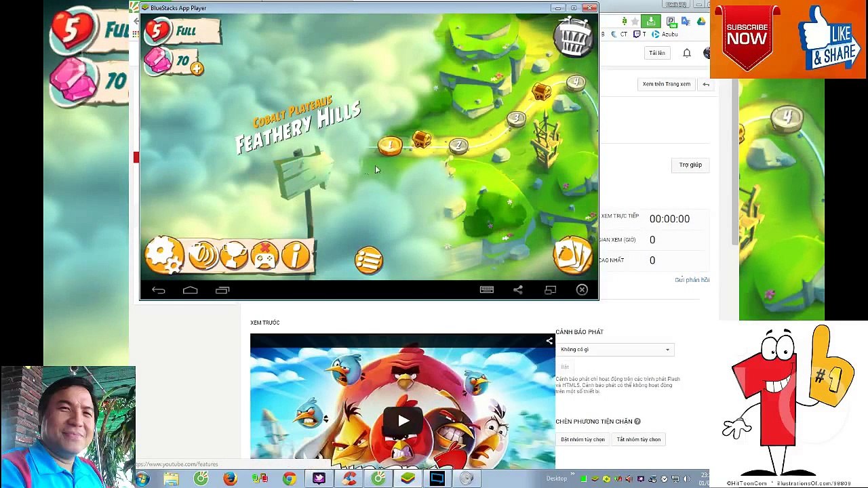Click the green download extension icon in browser

click(651, 22)
